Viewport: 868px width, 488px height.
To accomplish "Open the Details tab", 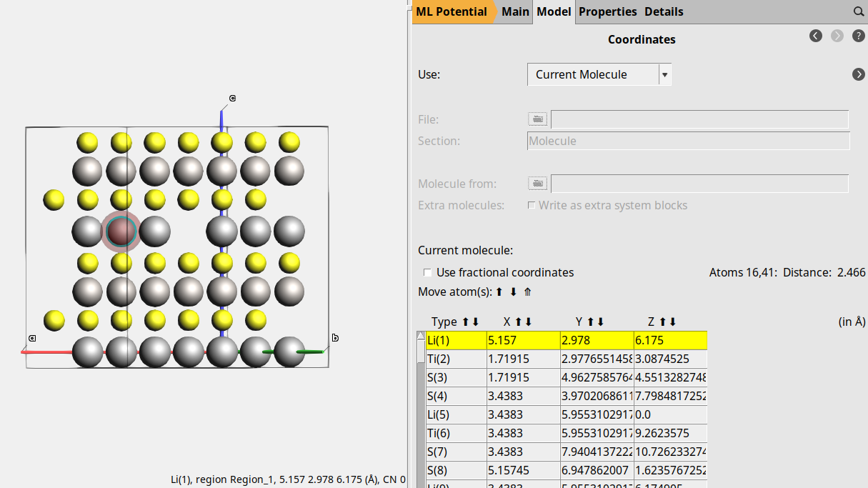I will coord(664,12).
